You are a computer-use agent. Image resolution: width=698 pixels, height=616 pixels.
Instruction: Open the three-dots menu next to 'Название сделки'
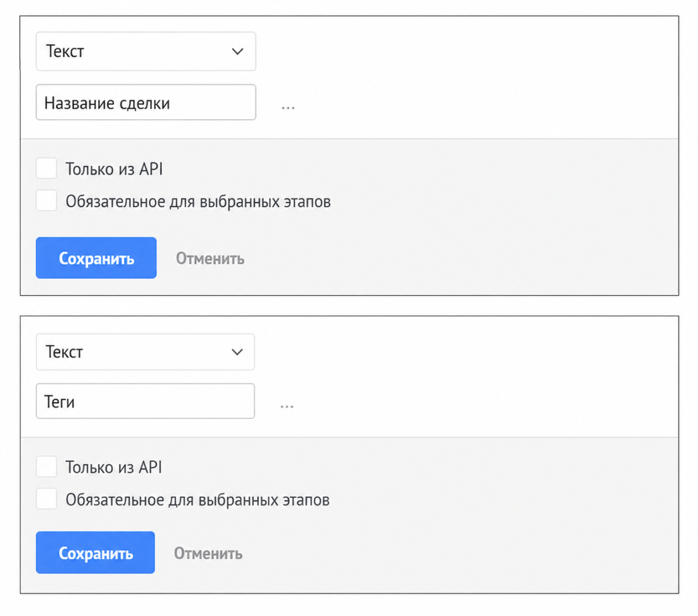[288, 108]
